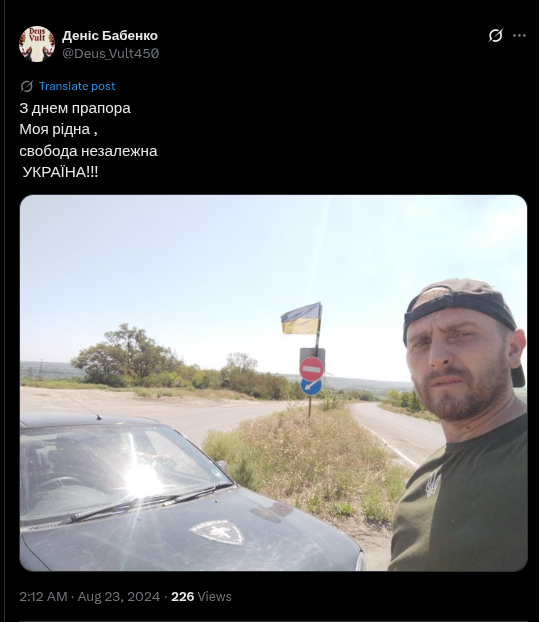The width and height of the screenshot is (539, 622).
Task: Click the shield emblem on the car hood
Action: pyautogui.click(x=217, y=531)
